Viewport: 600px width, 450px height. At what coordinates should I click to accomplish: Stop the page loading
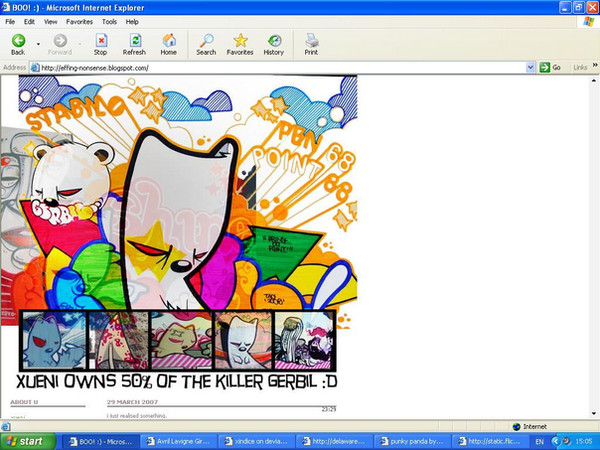[x=100, y=45]
